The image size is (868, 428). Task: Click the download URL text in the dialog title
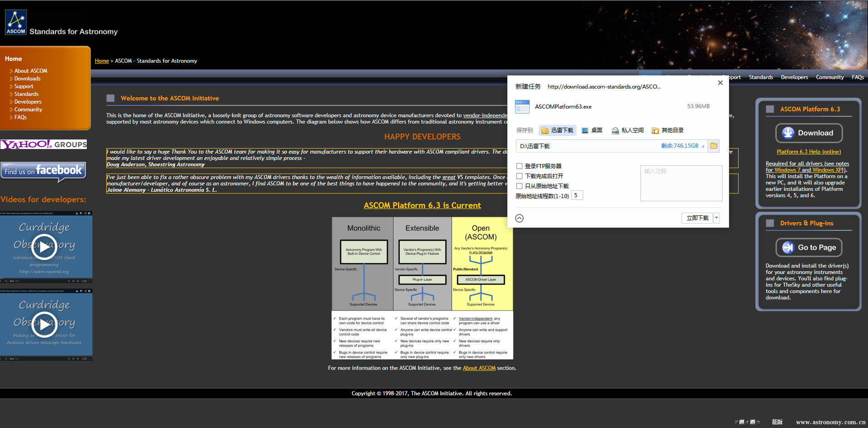point(604,86)
